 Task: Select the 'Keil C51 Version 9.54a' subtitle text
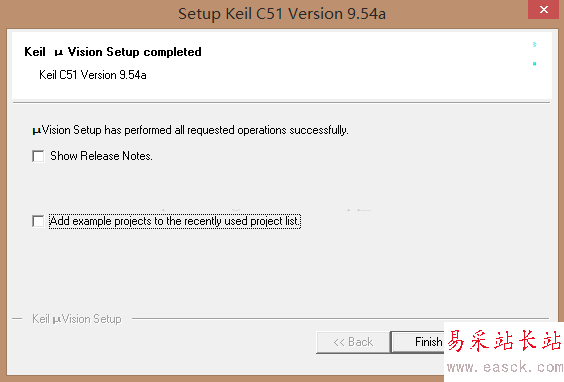pyautogui.click(x=93, y=75)
